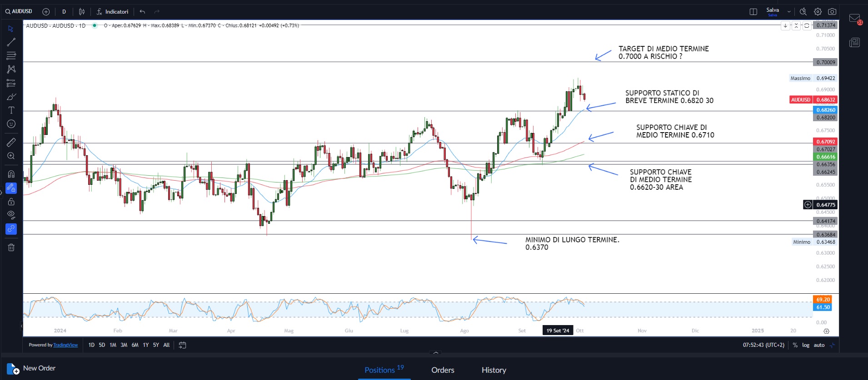The width and height of the screenshot is (868, 380).
Task: Open the mail inbox with 51 notifications
Action: click(855, 19)
